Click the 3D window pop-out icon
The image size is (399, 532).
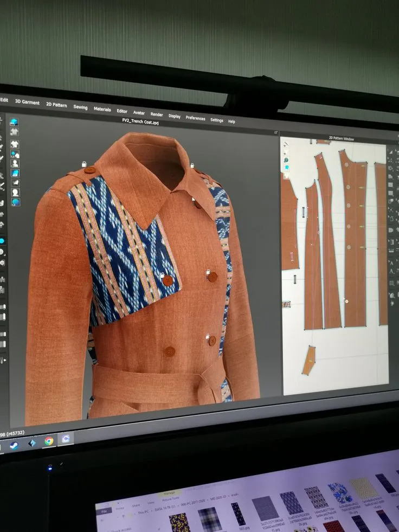(x=276, y=133)
